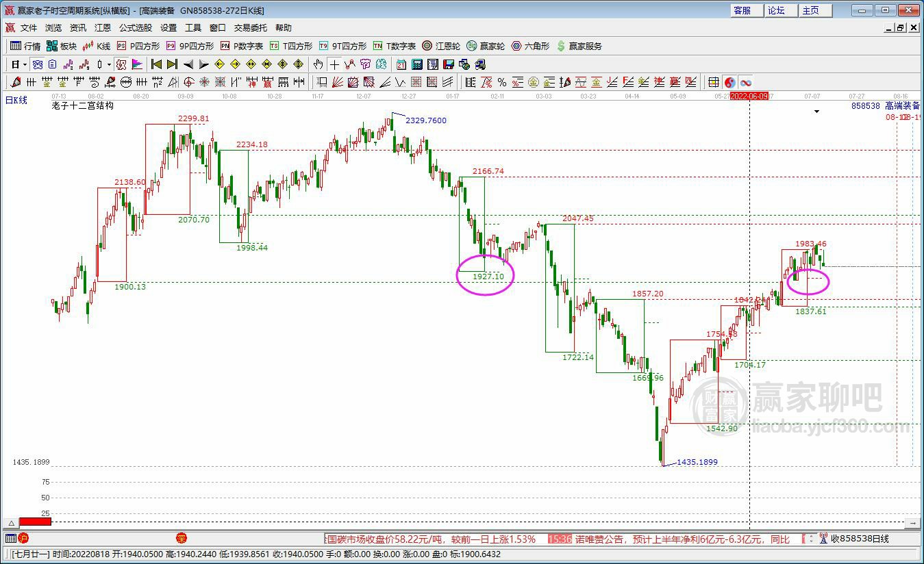Click the highlighted date 2022-06-09 marker
This screenshot has height=564, width=924.
(749, 97)
